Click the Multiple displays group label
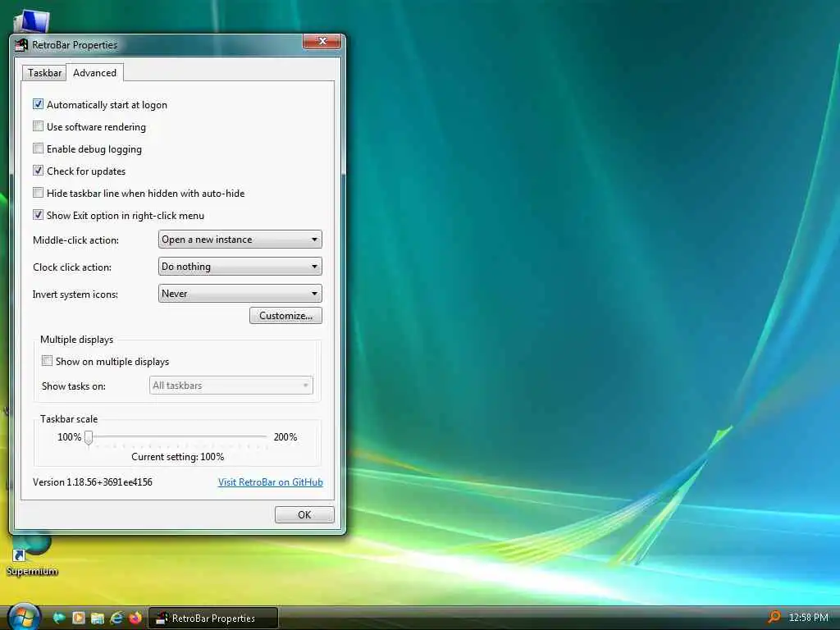 coord(76,340)
